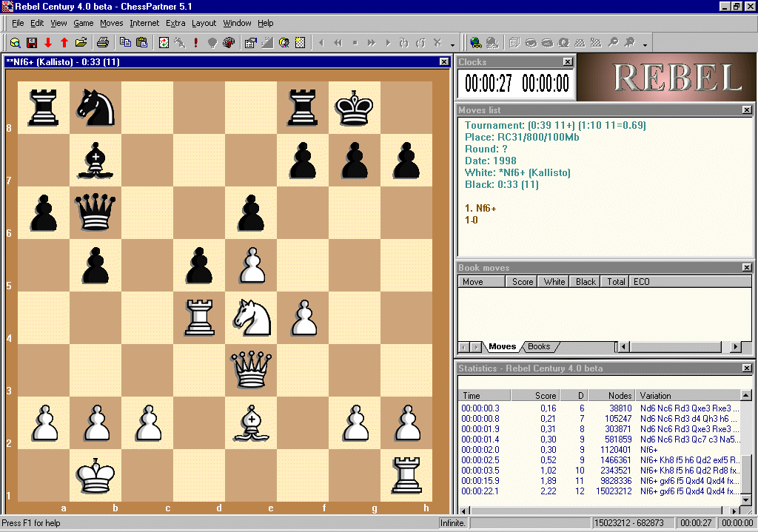Close the Statistics panel
The width and height of the screenshot is (758, 532).
747,368
